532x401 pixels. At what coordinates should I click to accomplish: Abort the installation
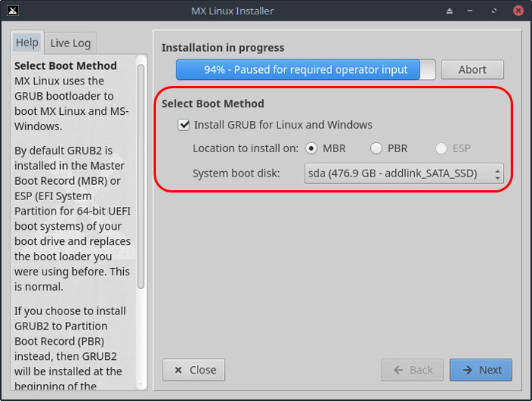[472, 70]
